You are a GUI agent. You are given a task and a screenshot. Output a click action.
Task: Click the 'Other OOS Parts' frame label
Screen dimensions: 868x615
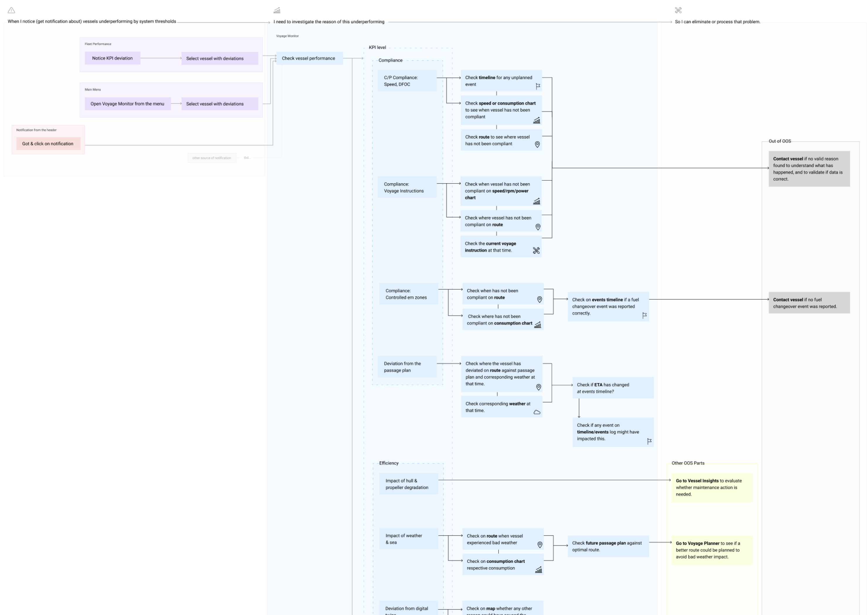(x=688, y=463)
